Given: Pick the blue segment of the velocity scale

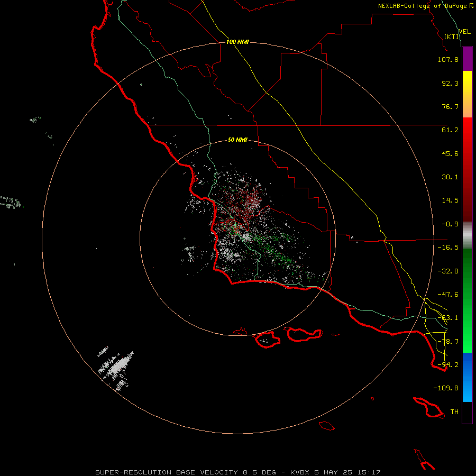Looking at the screenshot, I should [x=467, y=377].
